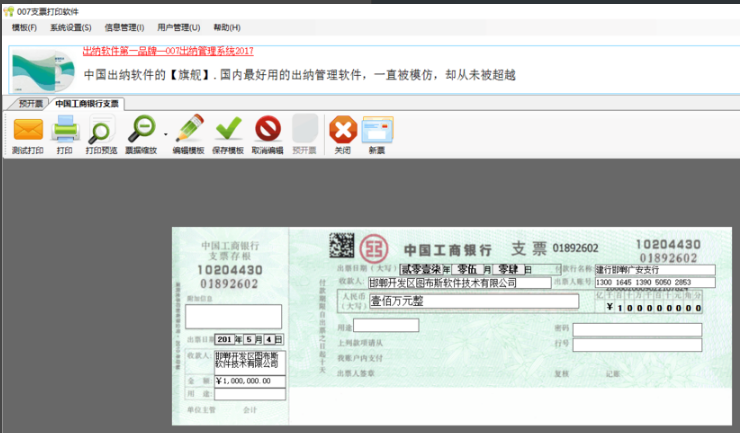
Task: Click the cheque number 01892602 beside 支票
Action: pyautogui.click(x=575, y=248)
